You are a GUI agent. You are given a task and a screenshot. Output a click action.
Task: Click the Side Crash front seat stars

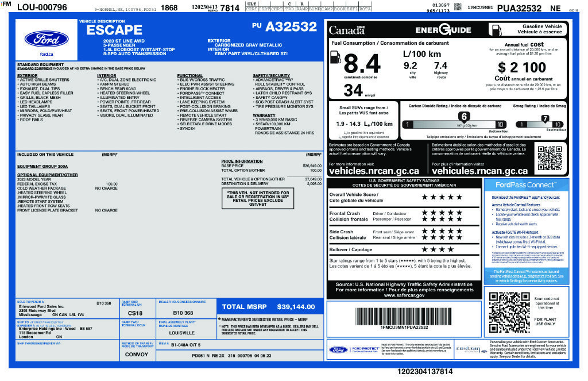[x=442, y=231]
